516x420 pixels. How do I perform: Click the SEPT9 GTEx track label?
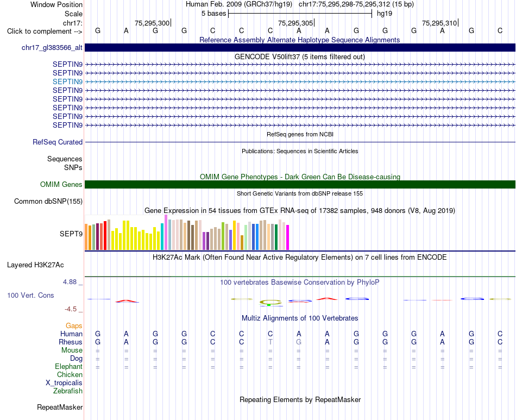71,234
